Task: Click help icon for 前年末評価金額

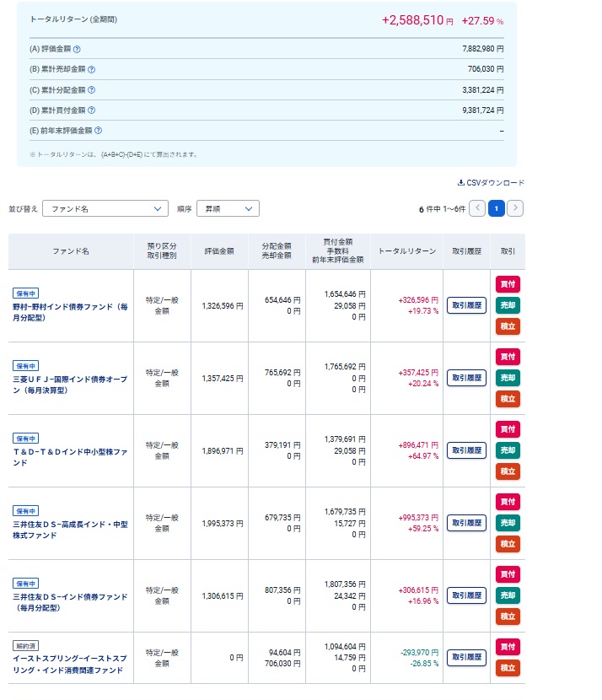Action: [x=99, y=131]
